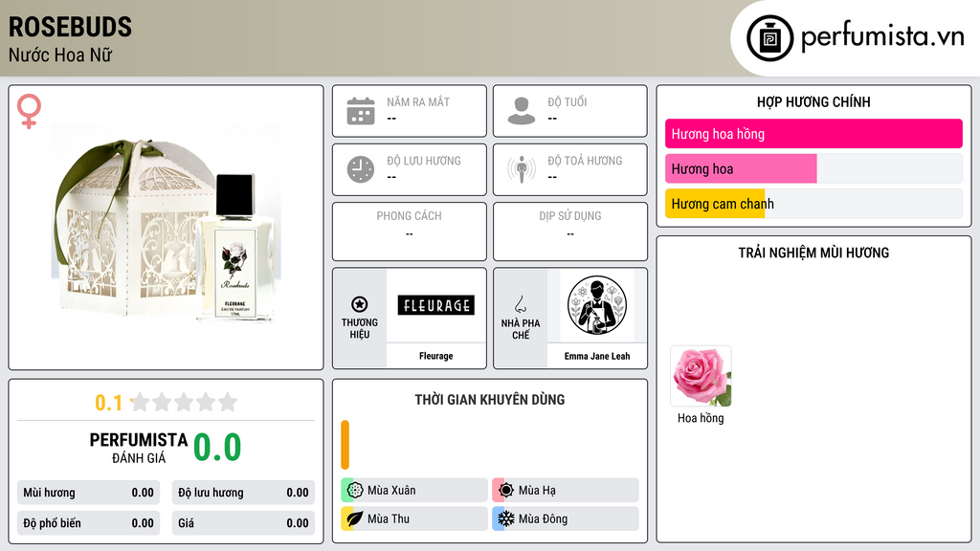Click the Hoa hồng note caption

coord(701,418)
